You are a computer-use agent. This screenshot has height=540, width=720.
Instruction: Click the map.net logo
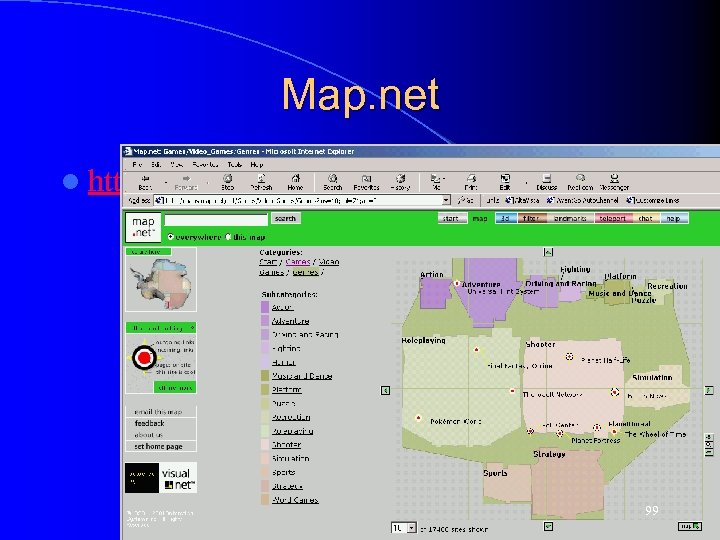[x=143, y=227]
